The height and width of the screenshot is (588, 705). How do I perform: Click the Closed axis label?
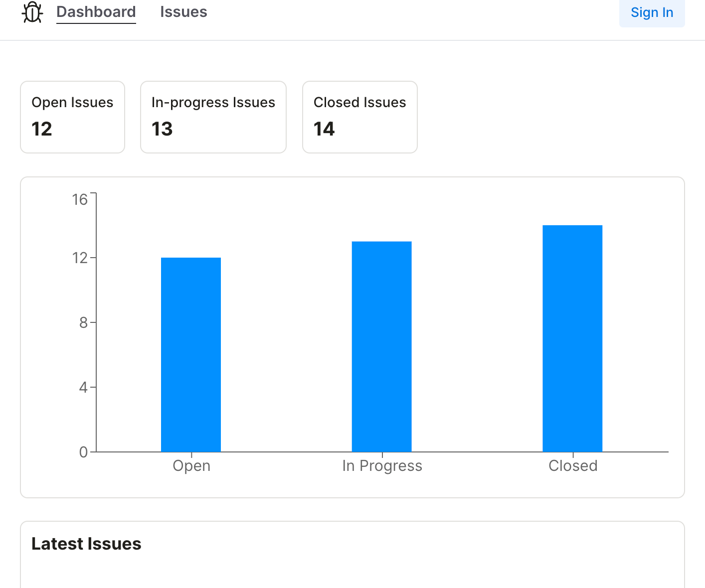(573, 466)
